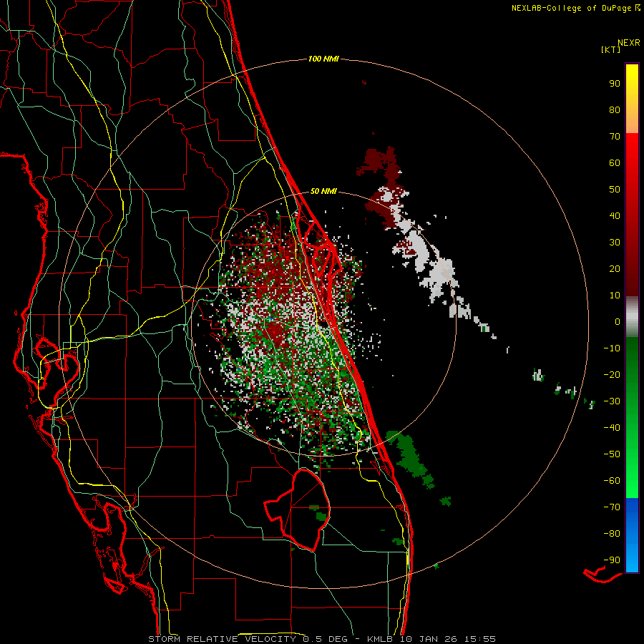
Task: Pick the yellow top segment of color bar
Action: click(632, 99)
